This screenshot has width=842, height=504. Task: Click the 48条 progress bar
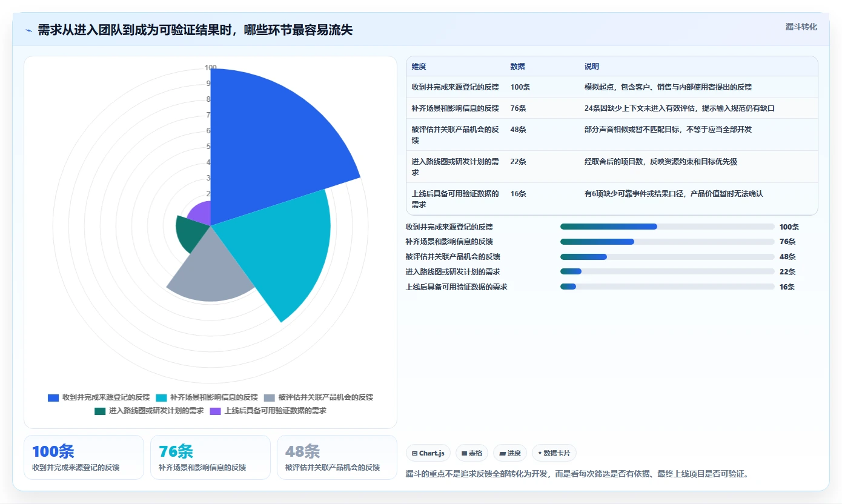click(668, 257)
